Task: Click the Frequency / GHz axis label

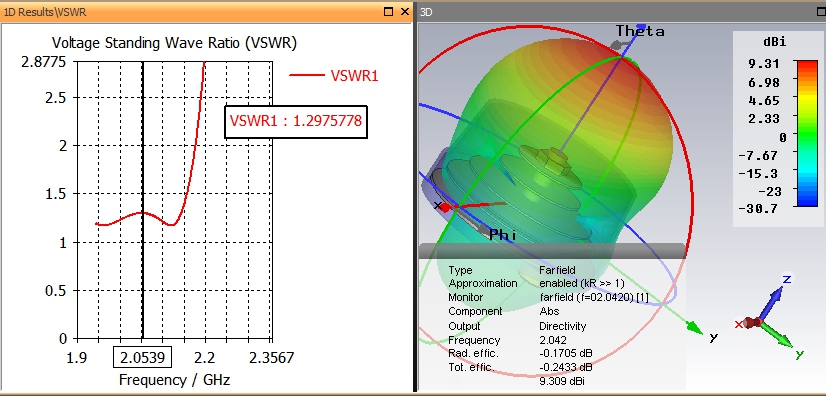Action: [x=174, y=380]
